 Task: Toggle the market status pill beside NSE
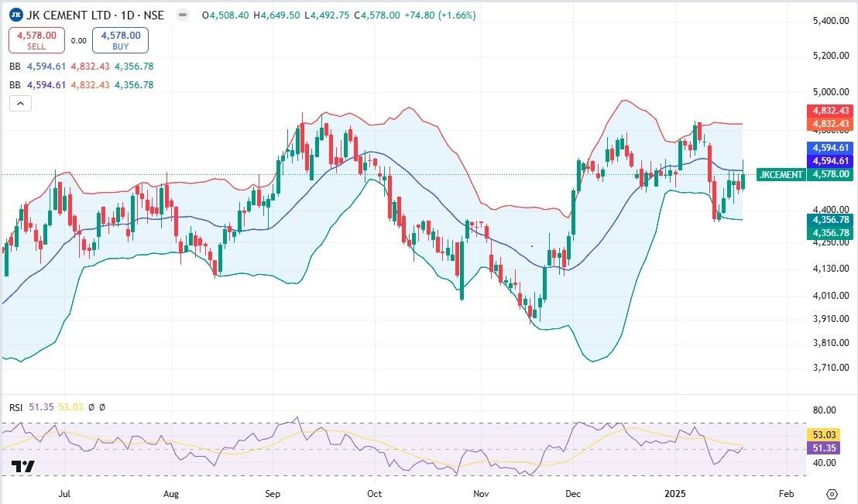183,15
